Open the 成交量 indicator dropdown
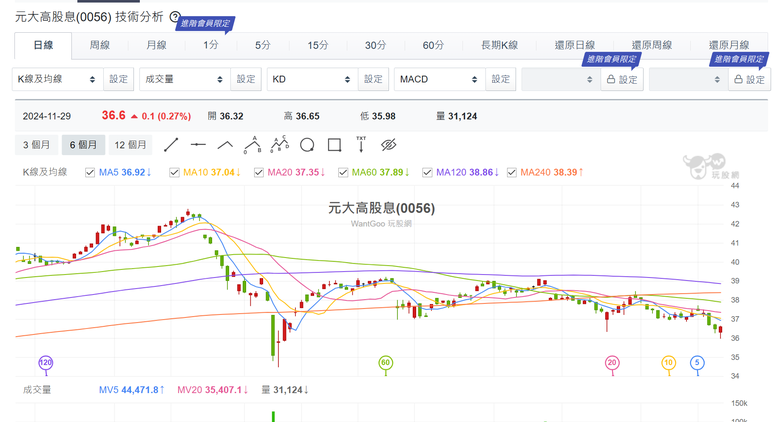The height and width of the screenshot is (422, 780). pos(185,79)
